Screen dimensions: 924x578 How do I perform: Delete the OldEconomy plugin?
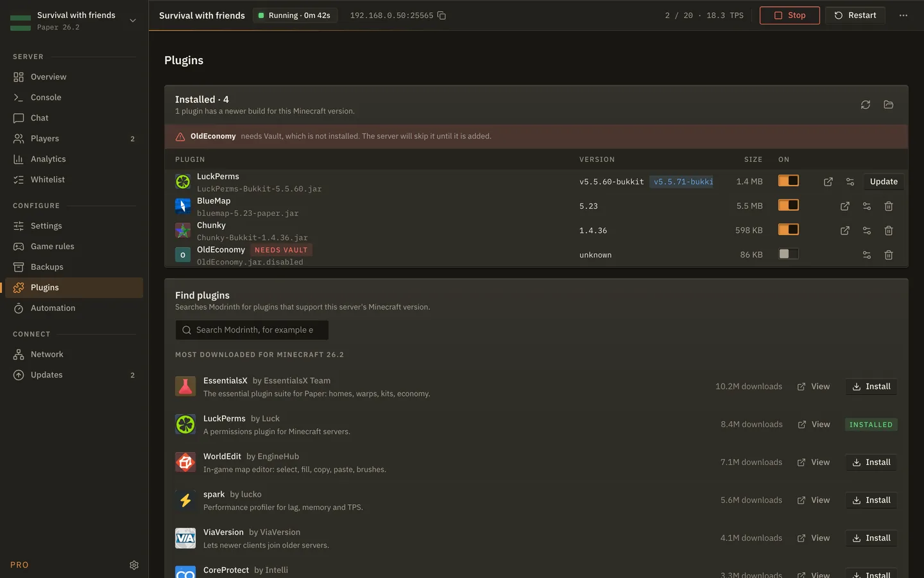point(889,255)
